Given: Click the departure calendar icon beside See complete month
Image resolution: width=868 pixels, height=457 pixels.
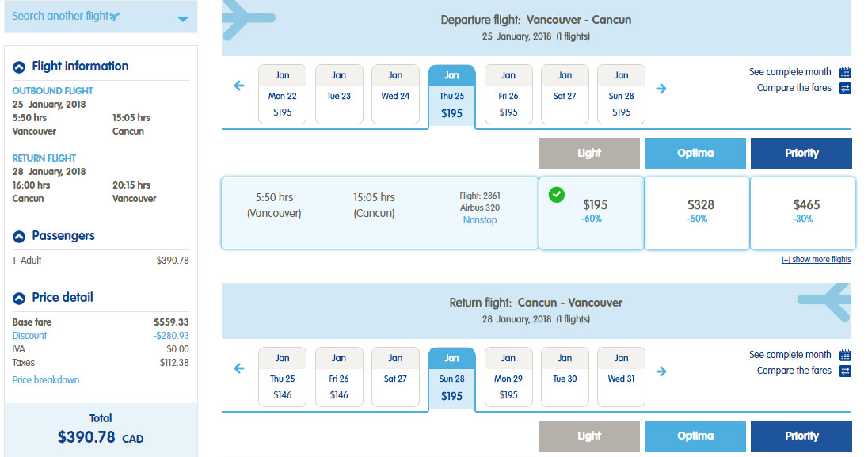Looking at the screenshot, I should pos(845,72).
